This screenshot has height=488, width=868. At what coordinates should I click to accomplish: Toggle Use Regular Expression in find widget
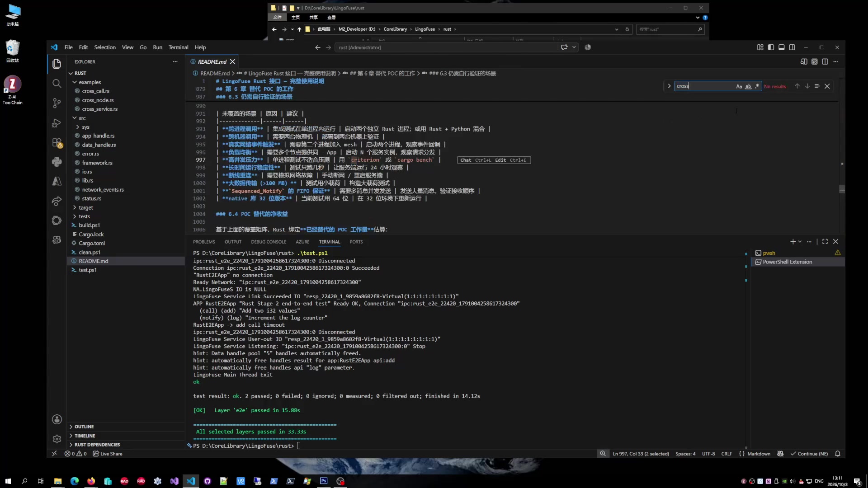pos(757,86)
